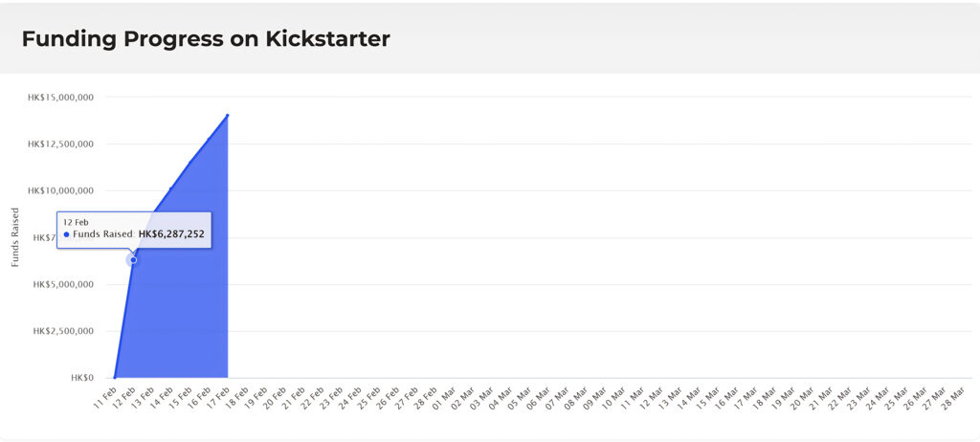Viewport: 980px width, 442px height.
Task: Click the '15 Mar' x-axis date label
Action: tap(709, 397)
